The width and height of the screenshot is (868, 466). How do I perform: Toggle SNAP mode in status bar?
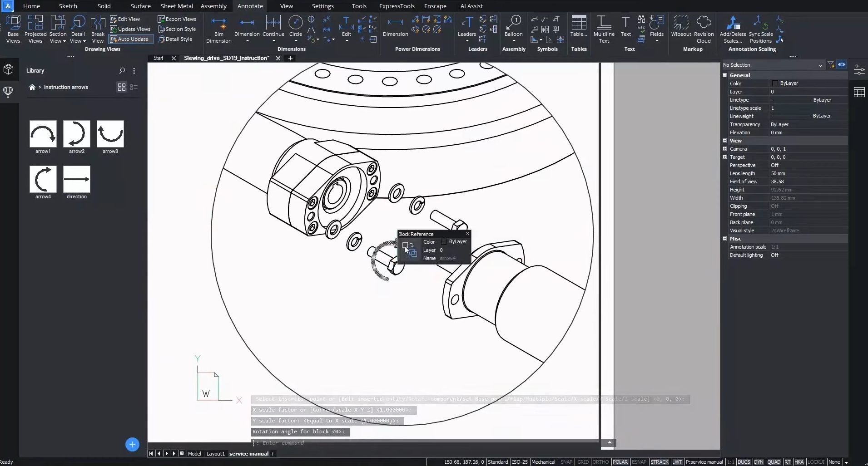coord(566,462)
